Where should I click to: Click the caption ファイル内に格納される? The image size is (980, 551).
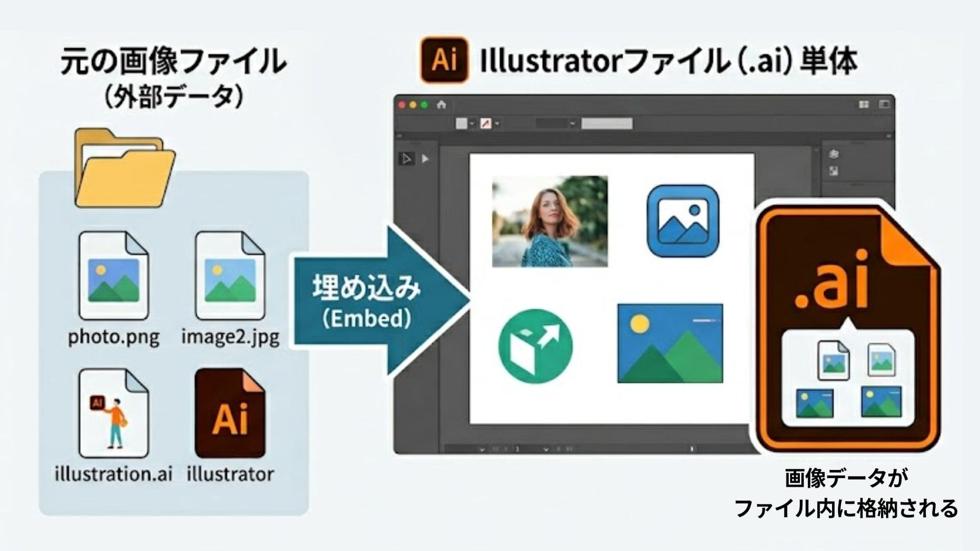pyautogui.click(x=846, y=508)
